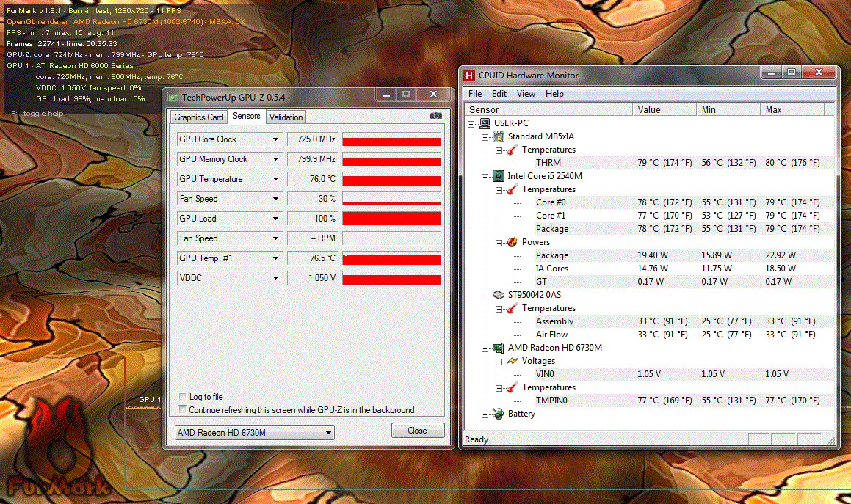
Task: Click the GPU Temperature red graph bar
Action: (391, 180)
